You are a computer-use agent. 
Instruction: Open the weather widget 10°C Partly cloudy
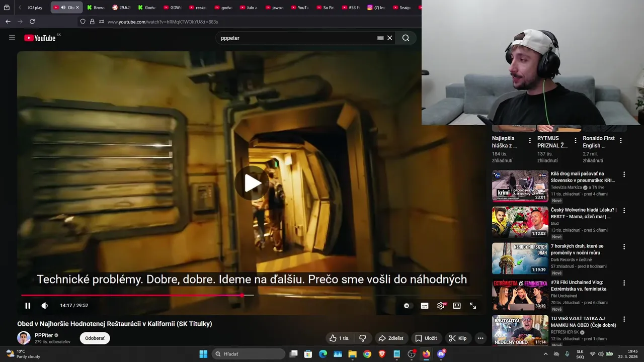[23, 354]
